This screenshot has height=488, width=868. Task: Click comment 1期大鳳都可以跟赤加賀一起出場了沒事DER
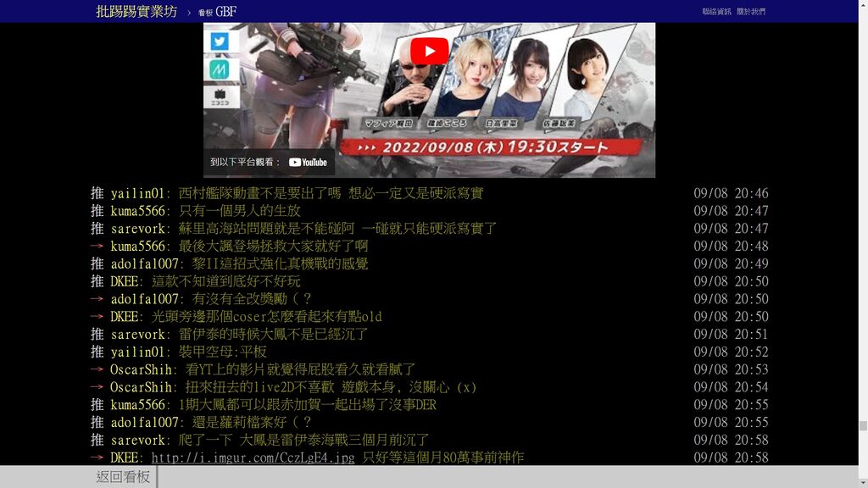(x=307, y=405)
